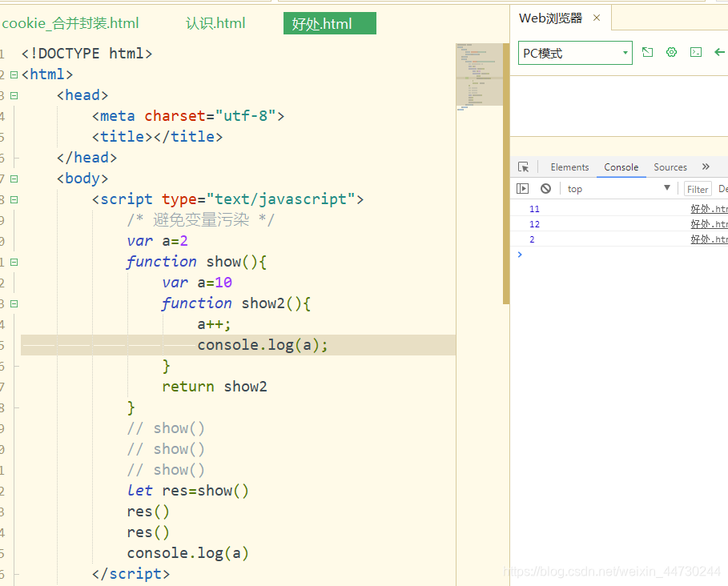Click the <!DOCTYPE html> line
This screenshot has height=586, width=728.
(86, 54)
